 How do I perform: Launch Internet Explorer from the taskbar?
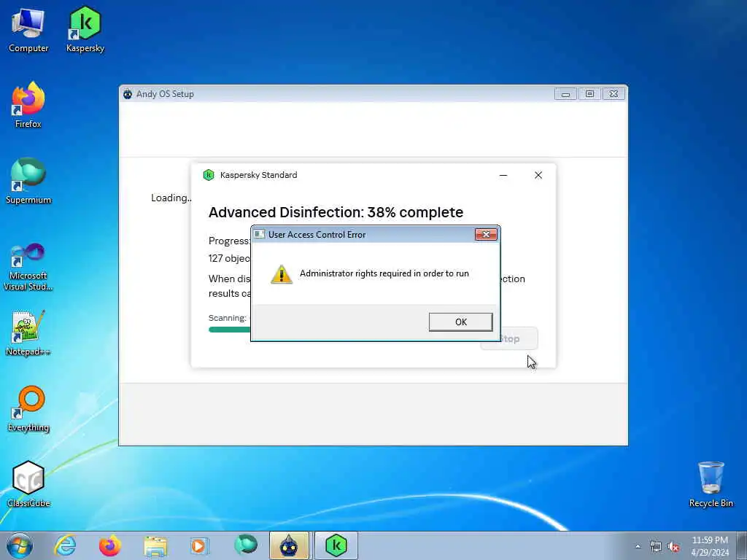[65, 545]
